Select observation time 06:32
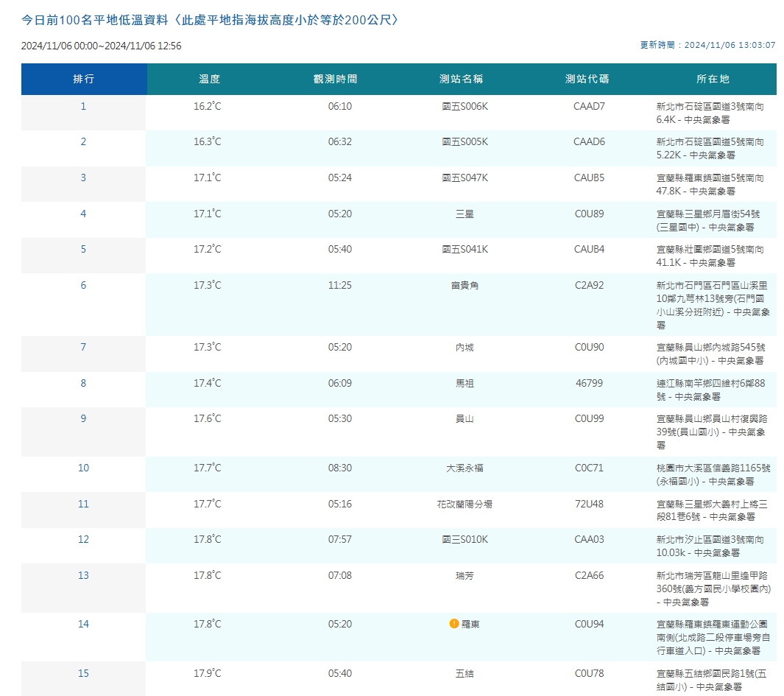The width and height of the screenshot is (784, 696). [340, 142]
